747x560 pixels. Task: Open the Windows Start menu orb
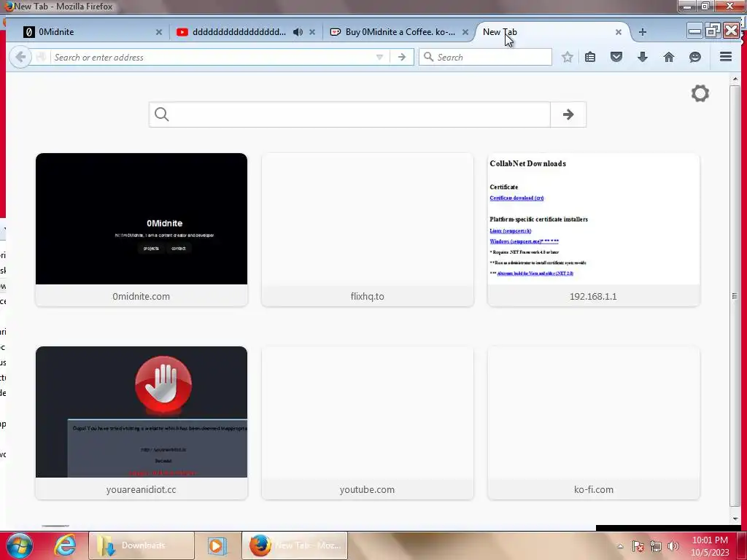(x=19, y=545)
